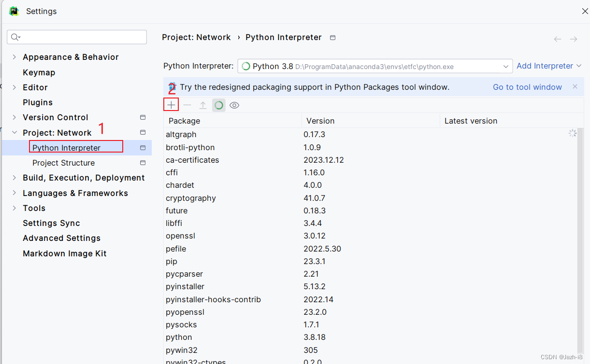590x364 pixels.
Task: Click Project: Network breadcrumb
Action: point(196,37)
